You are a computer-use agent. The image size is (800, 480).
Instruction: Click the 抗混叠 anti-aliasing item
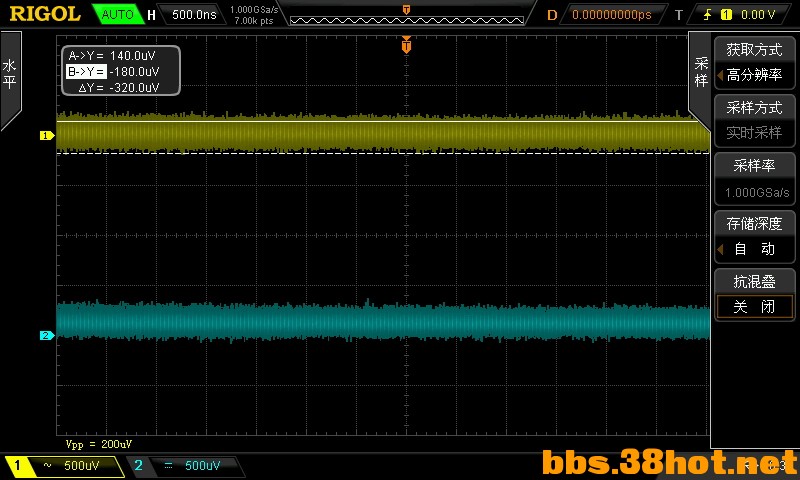(754, 282)
